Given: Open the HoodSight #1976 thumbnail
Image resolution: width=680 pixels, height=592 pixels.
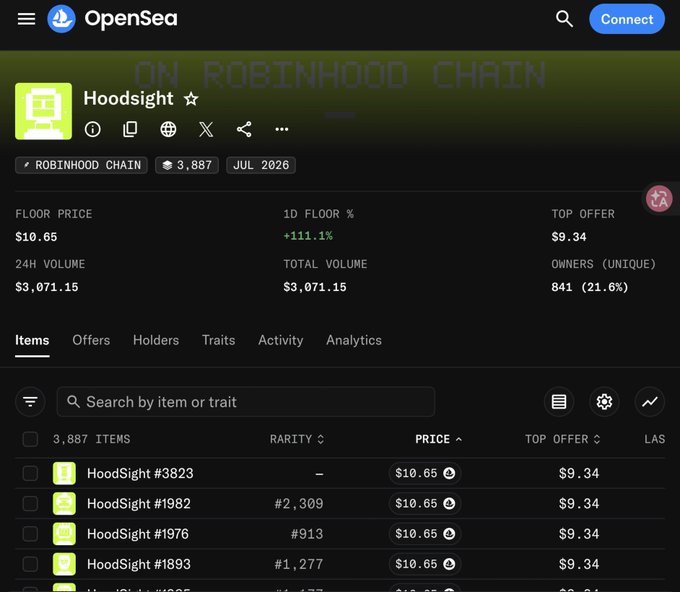Looking at the screenshot, I should tap(64, 534).
